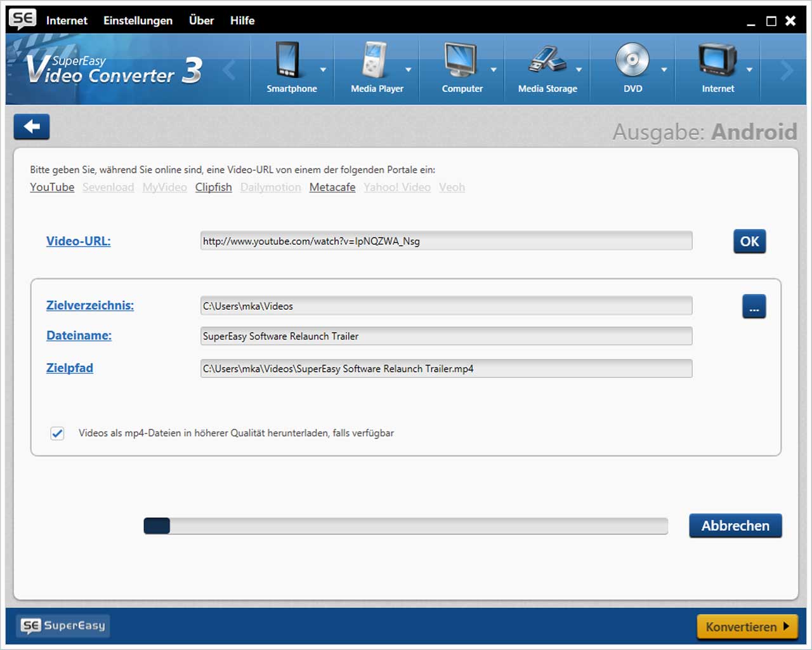Uncheck the mp4 higher quality download checkbox
Screen dimensions: 812x650
(x=57, y=434)
